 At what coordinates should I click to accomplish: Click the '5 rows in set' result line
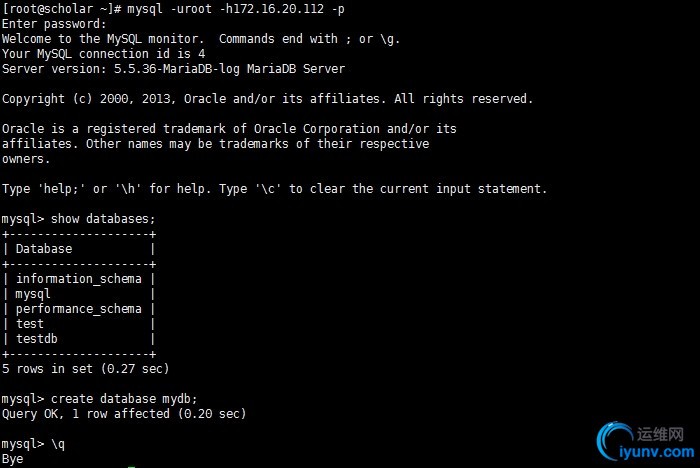point(86,369)
